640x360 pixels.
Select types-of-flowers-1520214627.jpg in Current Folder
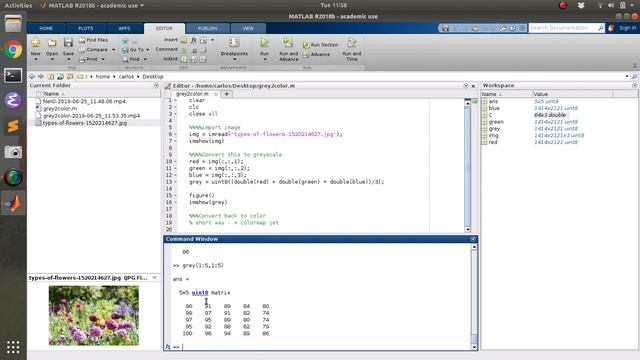[x=84, y=123]
